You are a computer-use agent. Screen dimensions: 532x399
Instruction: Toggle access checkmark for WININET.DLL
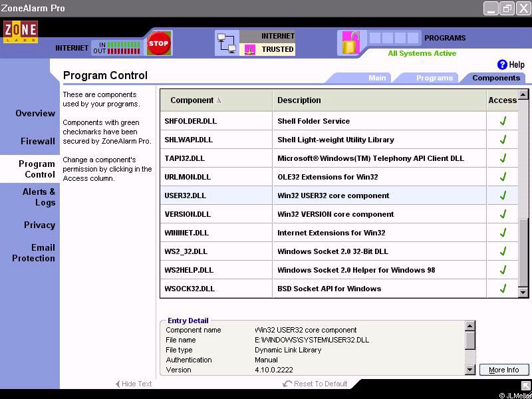[x=503, y=233]
